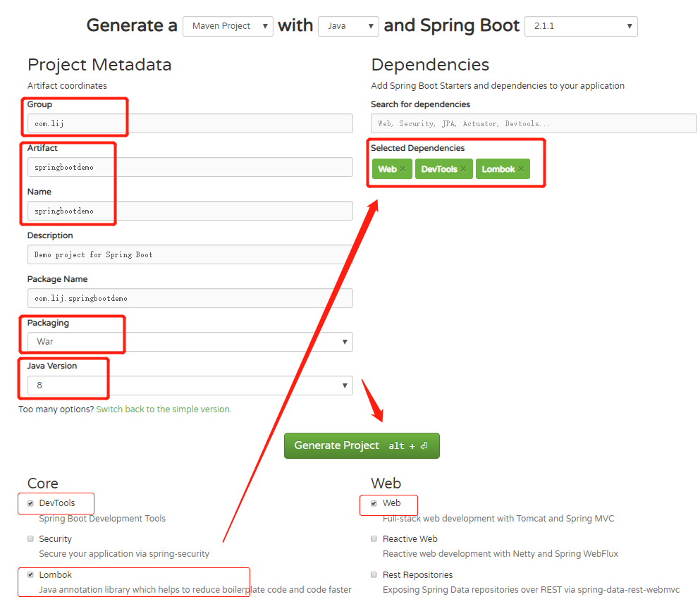Click Full-stack web development with Tomcat text
This screenshot has height=604, width=700.
[x=498, y=519]
